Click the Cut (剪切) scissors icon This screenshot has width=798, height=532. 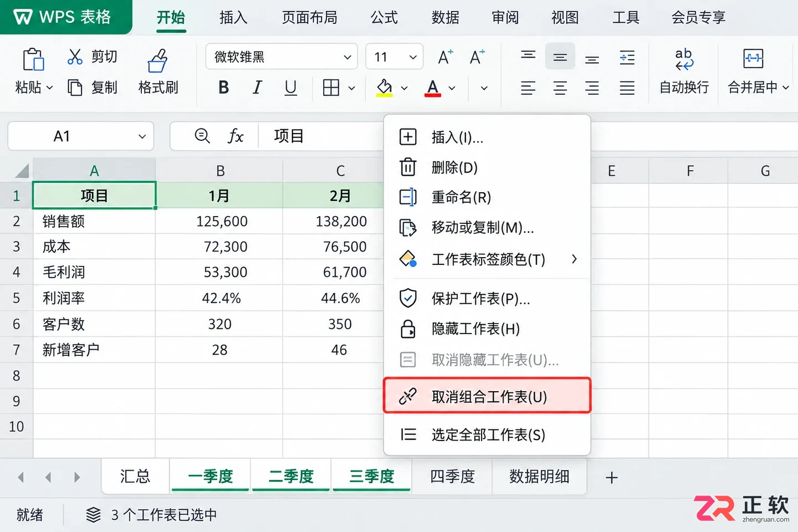click(x=75, y=57)
